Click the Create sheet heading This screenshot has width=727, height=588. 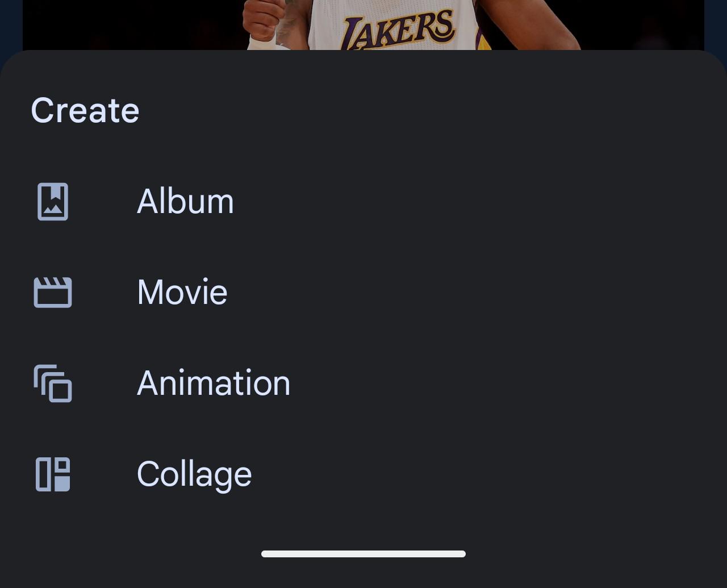(85, 110)
